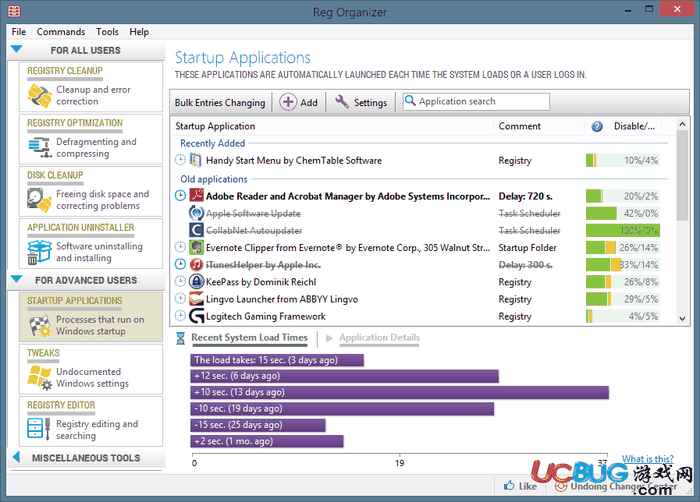Toggle delay clock for Logitech Gaming Framework
Screen dimensions: 700x502
tap(180, 315)
